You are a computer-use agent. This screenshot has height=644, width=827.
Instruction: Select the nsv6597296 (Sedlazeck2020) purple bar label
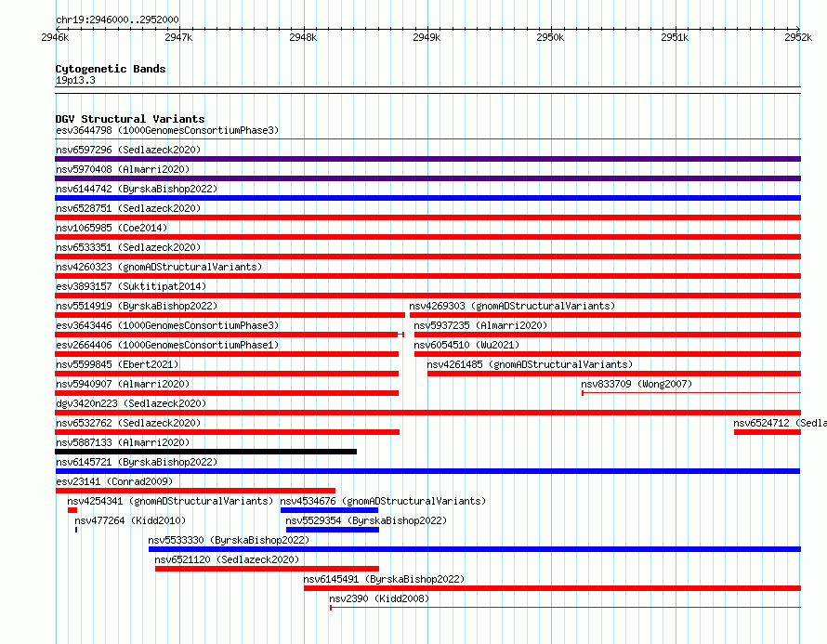[x=128, y=150]
